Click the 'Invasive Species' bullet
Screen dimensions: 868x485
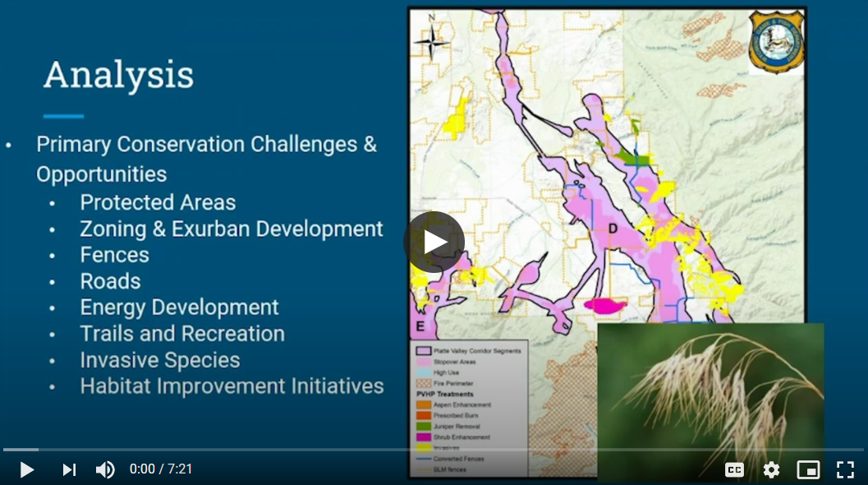(160, 360)
